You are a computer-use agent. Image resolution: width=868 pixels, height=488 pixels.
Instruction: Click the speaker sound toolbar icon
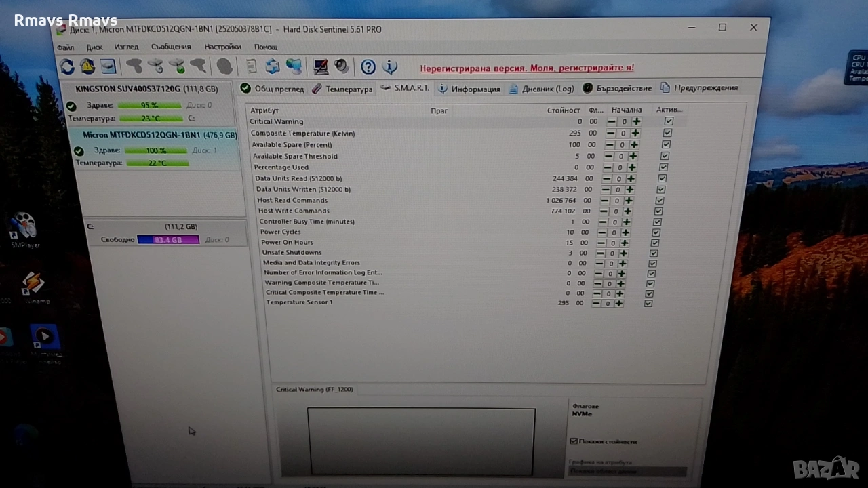click(x=342, y=66)
